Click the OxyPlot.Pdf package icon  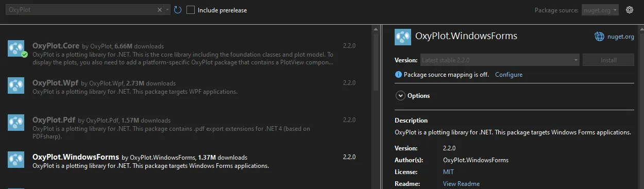[x=16, y=123]
